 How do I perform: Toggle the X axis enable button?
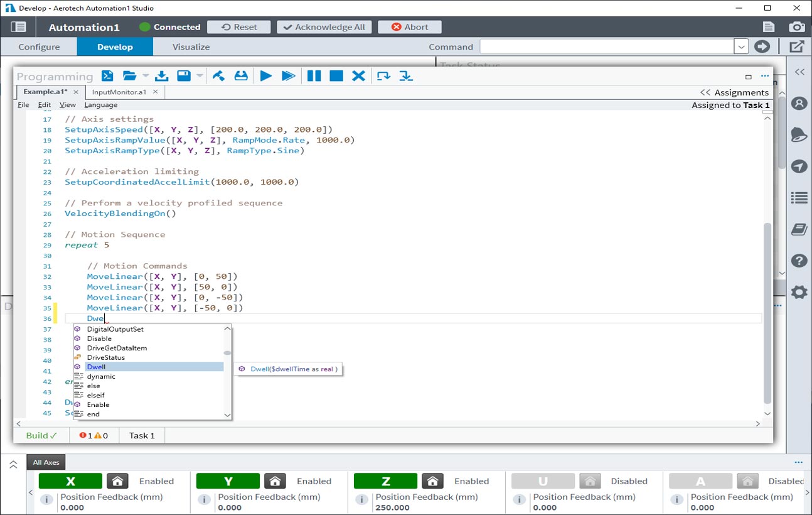70,481
